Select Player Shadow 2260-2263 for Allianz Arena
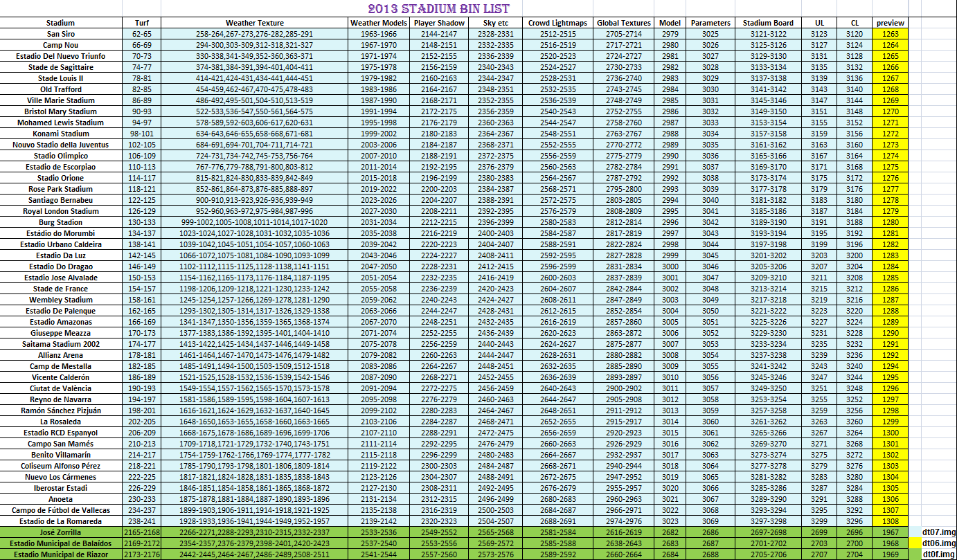The height and width of the screenshot is (560, 957). pyautogui.click(x=439, y=355)
